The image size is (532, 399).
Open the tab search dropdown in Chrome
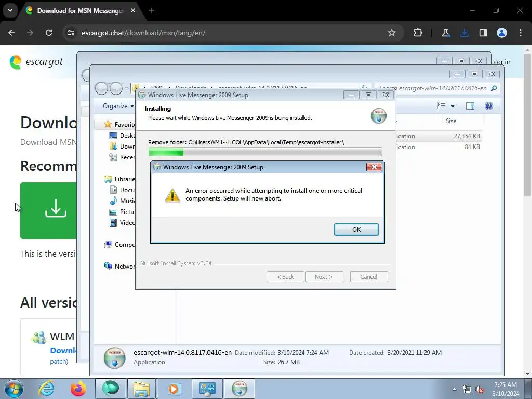pos(10,10)
